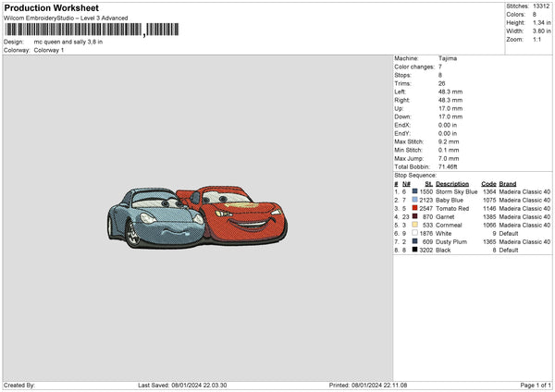Click the 'EndY:' label
The width and height of the screenshot is (555, 392).
pyautogui.click(x=402, y=133)
